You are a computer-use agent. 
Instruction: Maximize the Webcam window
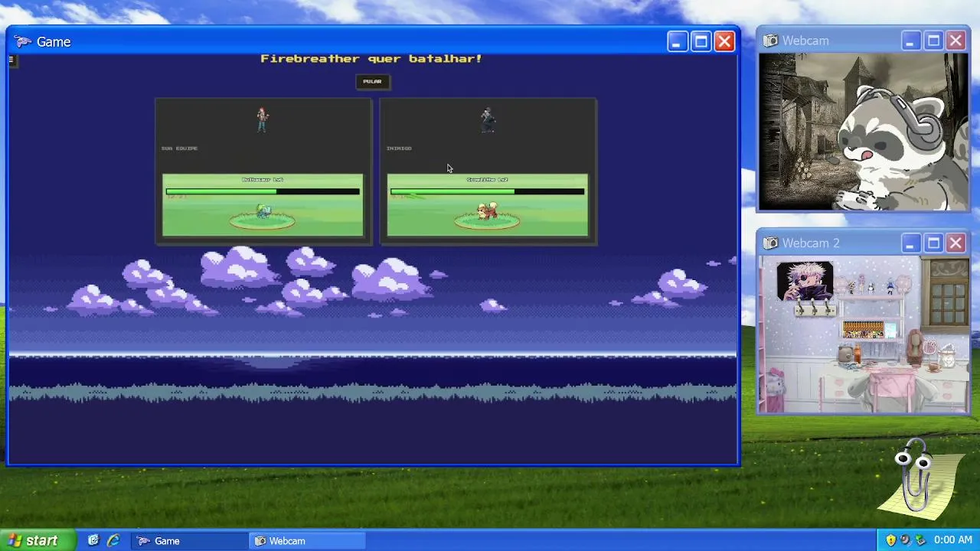[x=933, y=41]
